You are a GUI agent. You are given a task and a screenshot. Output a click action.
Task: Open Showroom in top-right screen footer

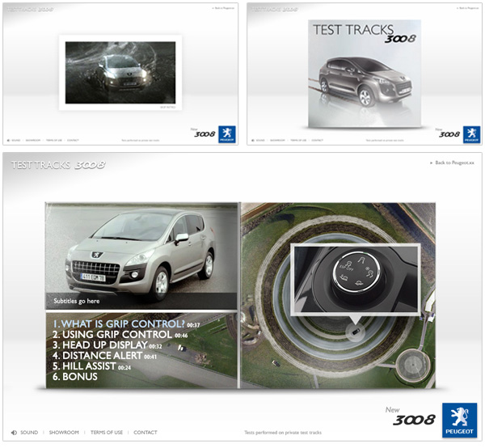coord(277,140)
